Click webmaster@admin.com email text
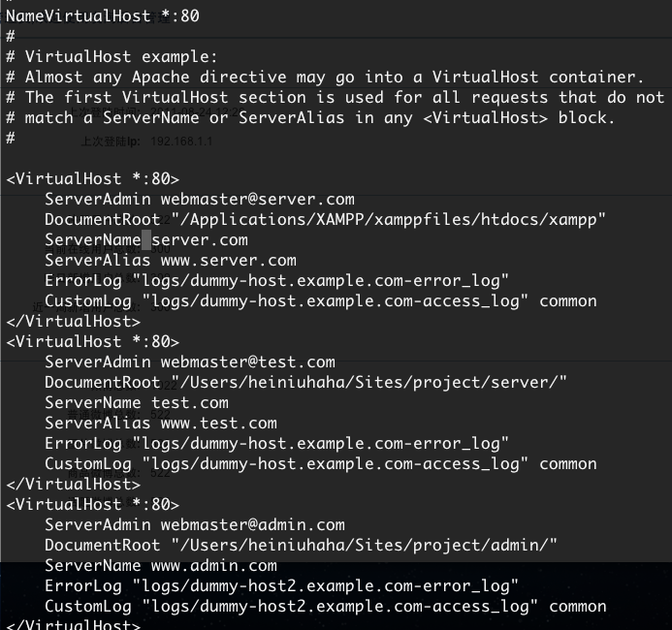The height and width of the screenshot is (630, 672). 253,524
